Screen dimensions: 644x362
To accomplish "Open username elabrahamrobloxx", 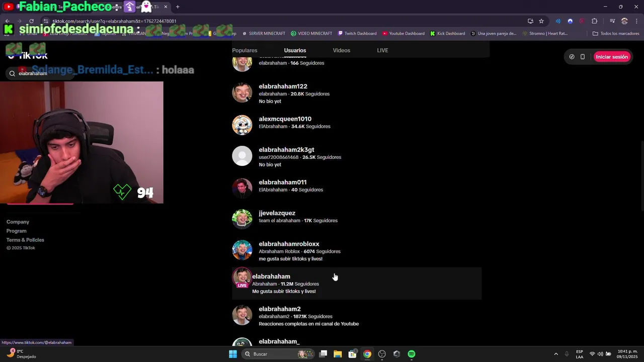I will pos(289,244).
